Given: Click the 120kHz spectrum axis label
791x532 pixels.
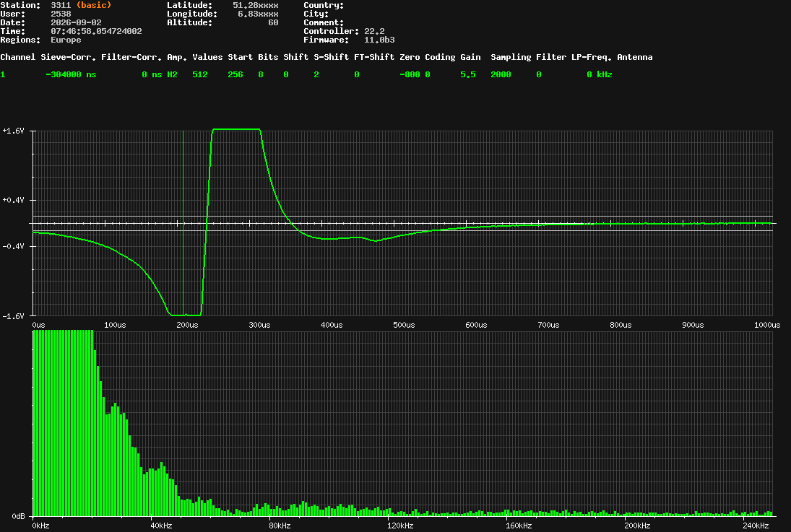Looking at the screenshot, I should [400, 526].
